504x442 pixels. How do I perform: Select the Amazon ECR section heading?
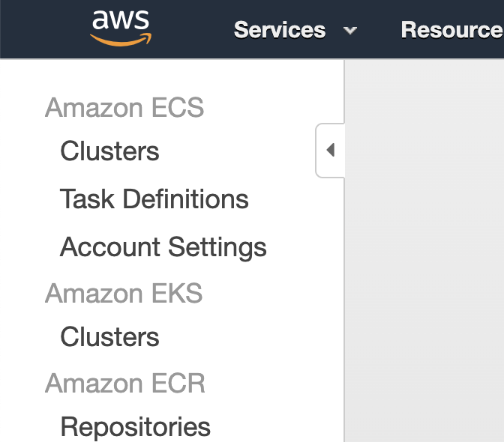point(125,384)
